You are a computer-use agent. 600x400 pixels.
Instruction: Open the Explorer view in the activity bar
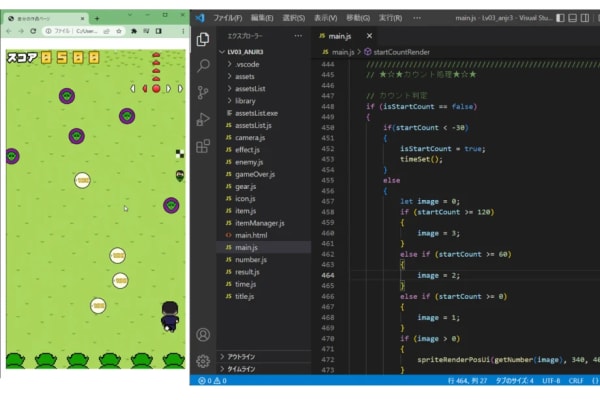pos(203,39)
